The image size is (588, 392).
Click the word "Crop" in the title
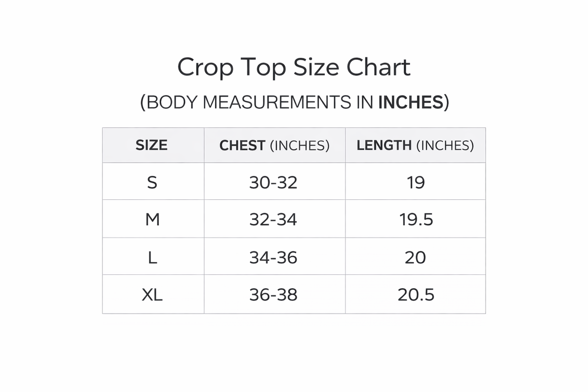tap(205, 68)
